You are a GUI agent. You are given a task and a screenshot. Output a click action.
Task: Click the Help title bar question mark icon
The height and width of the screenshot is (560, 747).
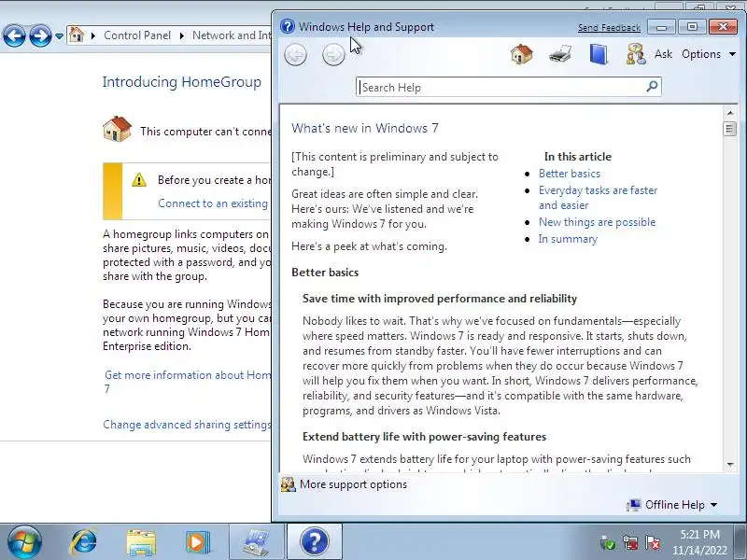pyautogui.click(x=288, y=26)
